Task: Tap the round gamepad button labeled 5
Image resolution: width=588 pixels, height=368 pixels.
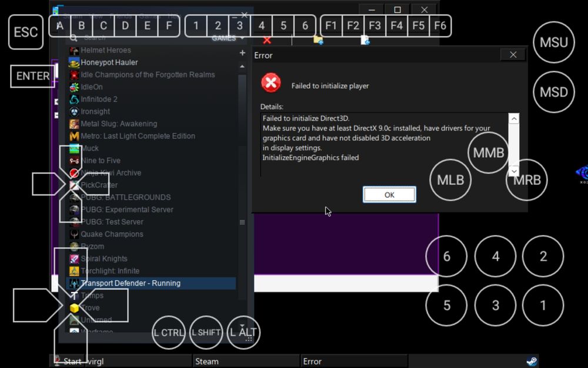Action: (x=446, y=305)
